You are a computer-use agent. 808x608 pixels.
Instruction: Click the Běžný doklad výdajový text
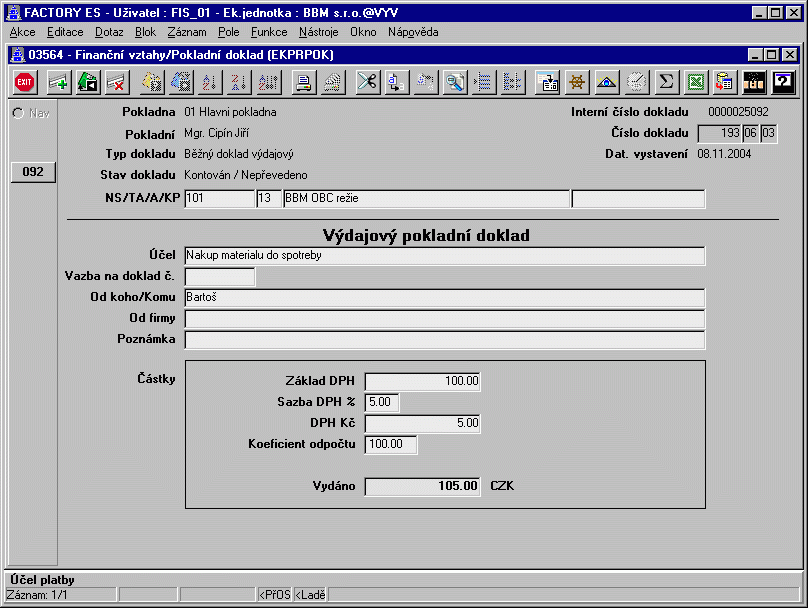click(x=239, y=154)
